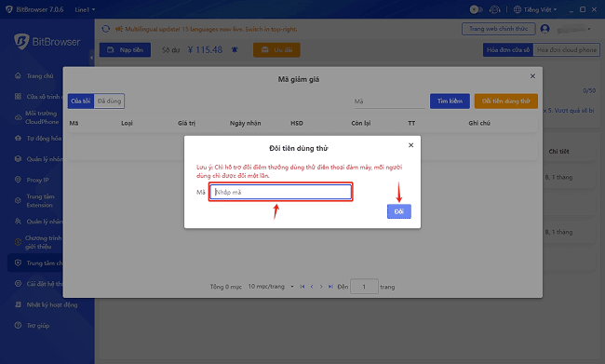
Task: Click the Nạp tiền button
Action: point(125,49)
